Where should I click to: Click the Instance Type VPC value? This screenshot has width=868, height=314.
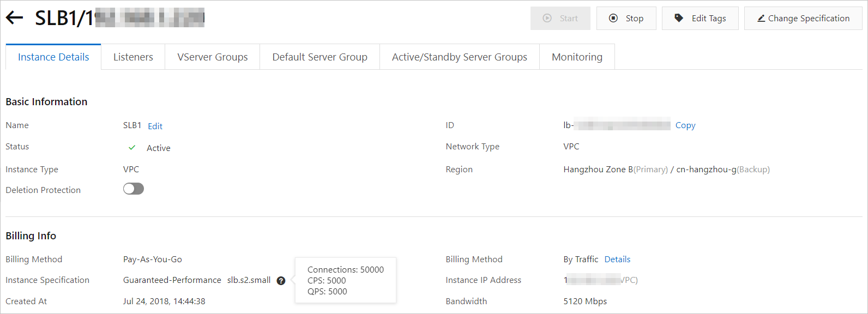(x=131, y=170)
